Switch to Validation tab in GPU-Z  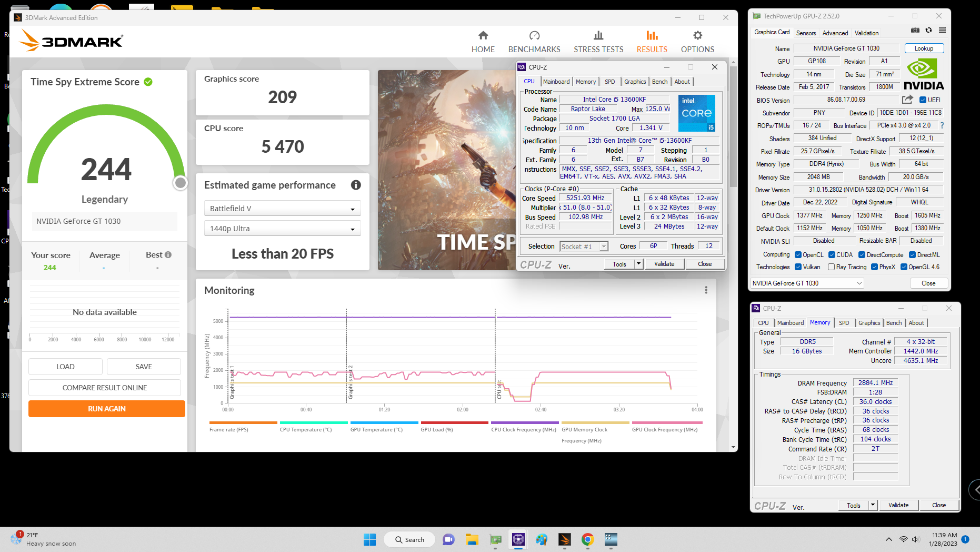[x=866, y=33]
